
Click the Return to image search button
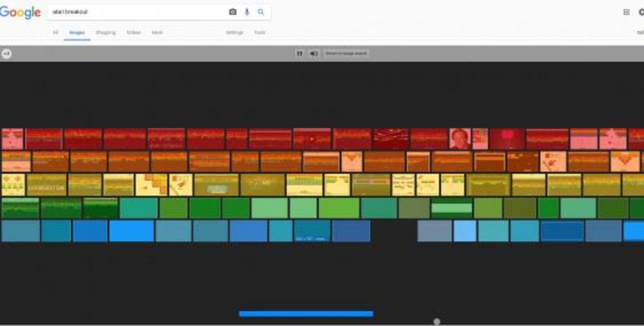[x=346, y=53]
